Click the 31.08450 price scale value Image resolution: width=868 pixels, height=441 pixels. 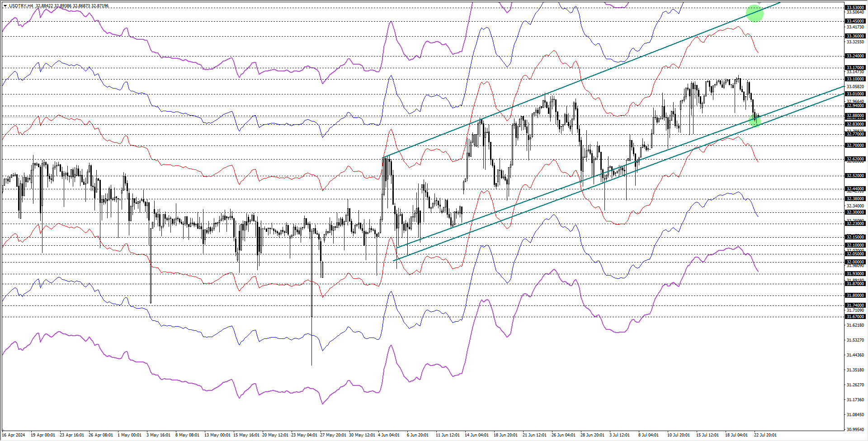[855, 415]
